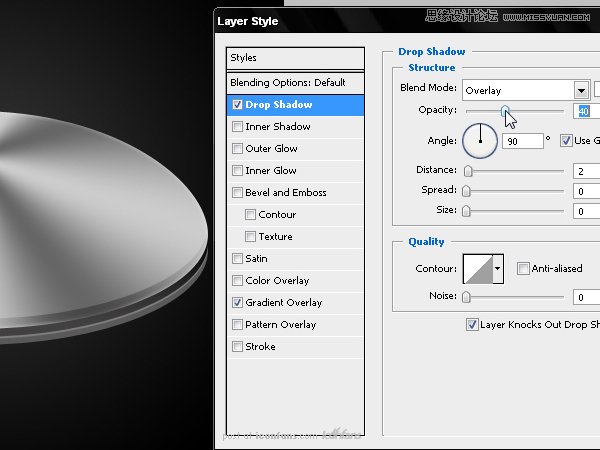600x450 pixels.
Task: Enable the Outer Glow checkbox
Action: 237,148
